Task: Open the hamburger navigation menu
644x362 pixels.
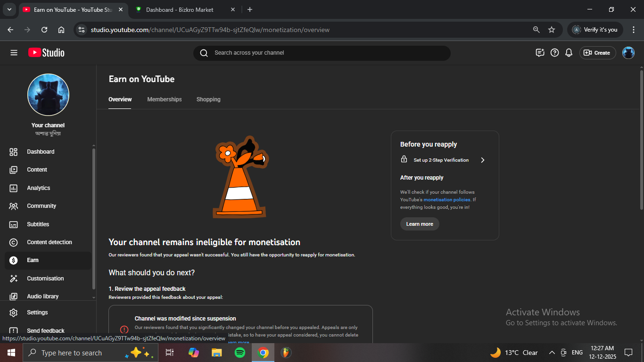Action: pyautogui.click(x=14, y=53)
